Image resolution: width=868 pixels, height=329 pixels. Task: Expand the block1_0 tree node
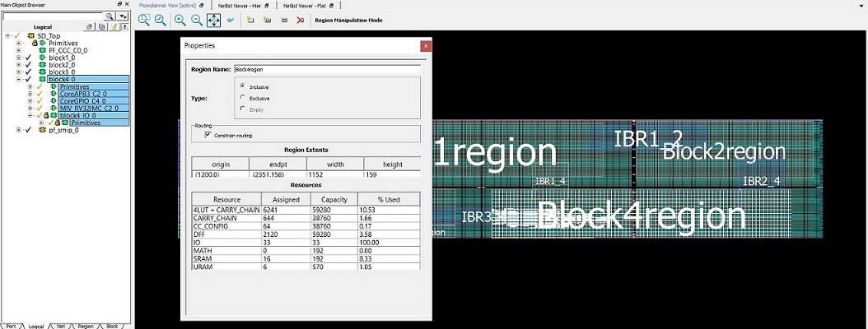(19, 58)
